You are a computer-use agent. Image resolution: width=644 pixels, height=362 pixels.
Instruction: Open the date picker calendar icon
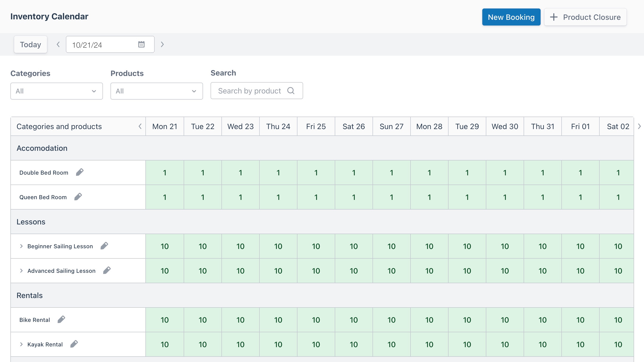click(141, 44)
